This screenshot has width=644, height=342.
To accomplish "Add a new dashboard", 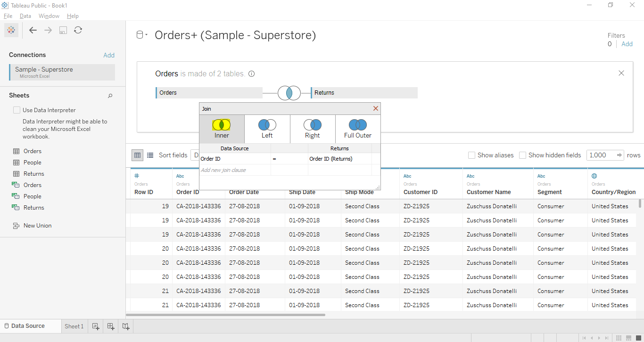I will coord(111,326).
